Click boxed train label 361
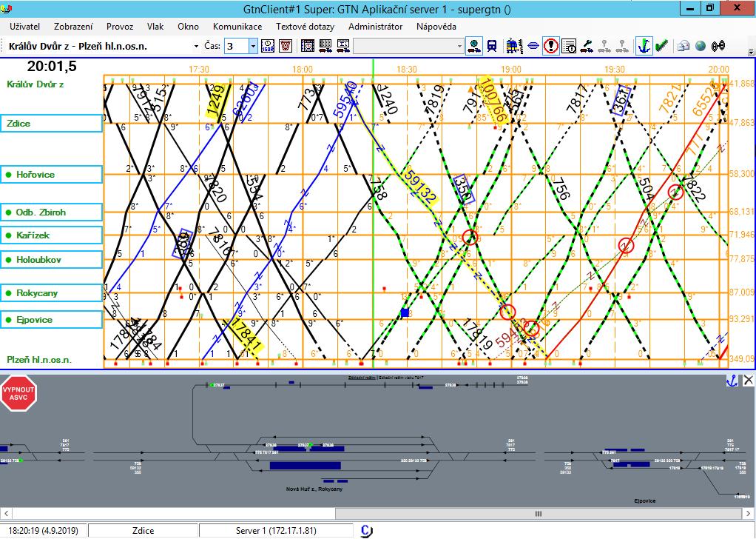This screenshot has height=539, width=756. pyautogui.click(x=621, y=101)
